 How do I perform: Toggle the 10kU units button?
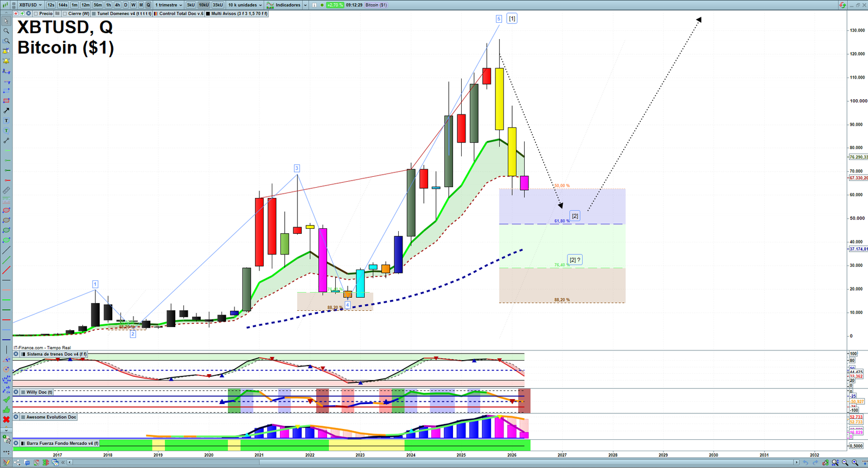click(203, 5)
